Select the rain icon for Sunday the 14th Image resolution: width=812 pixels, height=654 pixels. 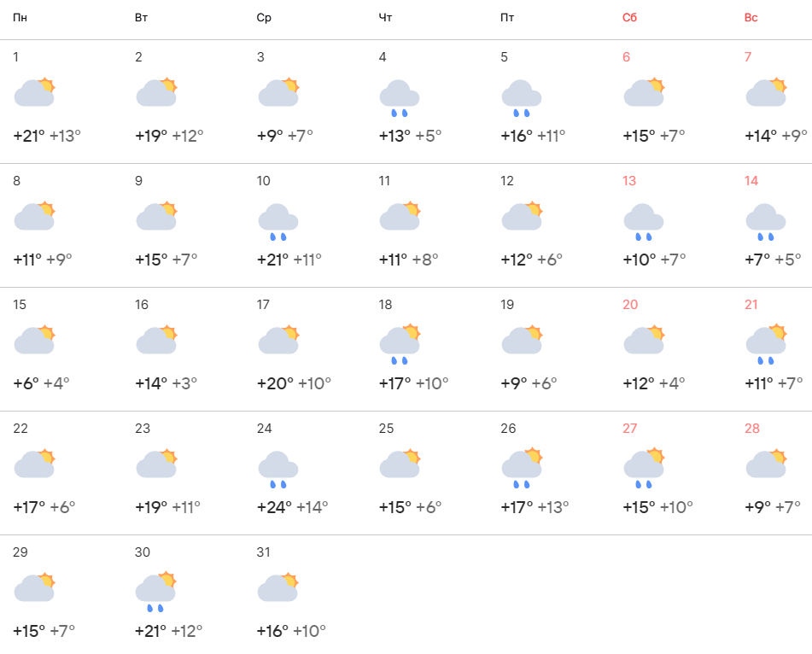766,221
